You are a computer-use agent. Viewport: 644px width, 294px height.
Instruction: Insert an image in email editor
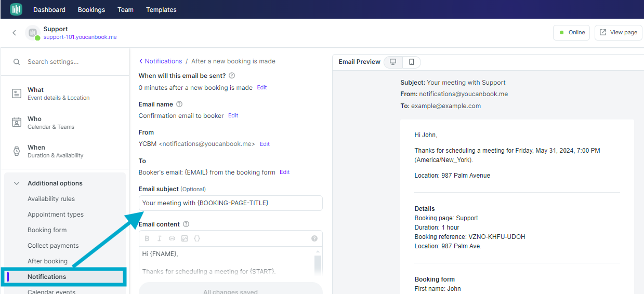[x=185, y=238]
